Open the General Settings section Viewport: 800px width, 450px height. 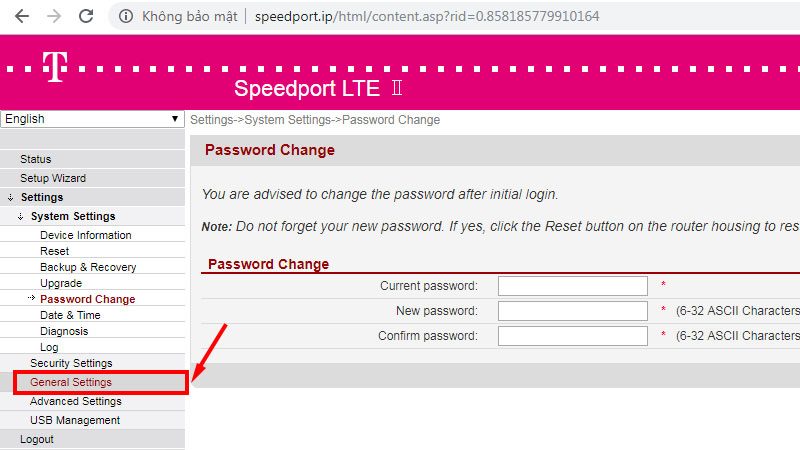tap(71, 382)
